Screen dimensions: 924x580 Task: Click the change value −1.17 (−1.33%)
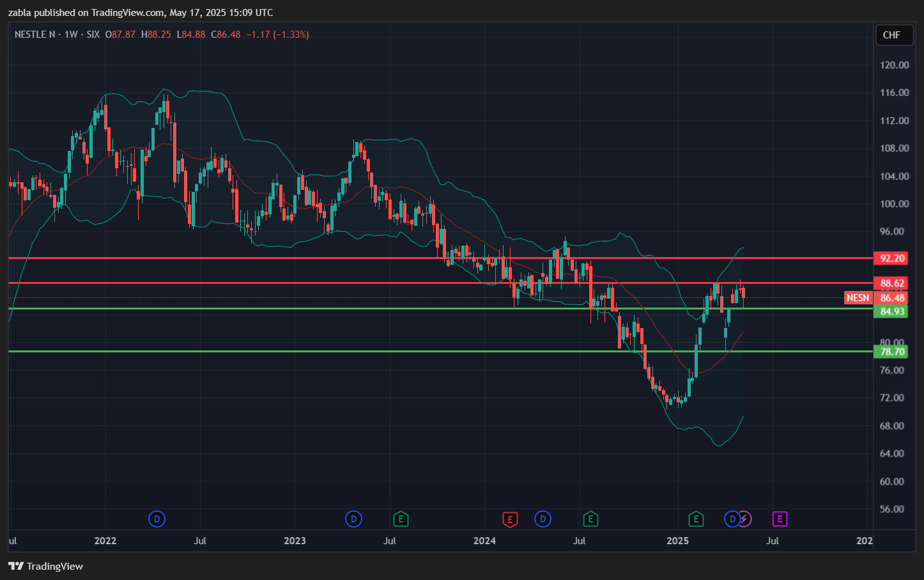[277, 35]
